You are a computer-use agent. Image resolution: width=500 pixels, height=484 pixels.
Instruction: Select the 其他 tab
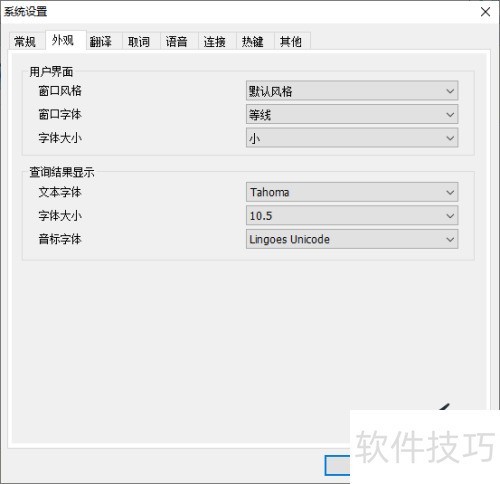pos(292,41)
